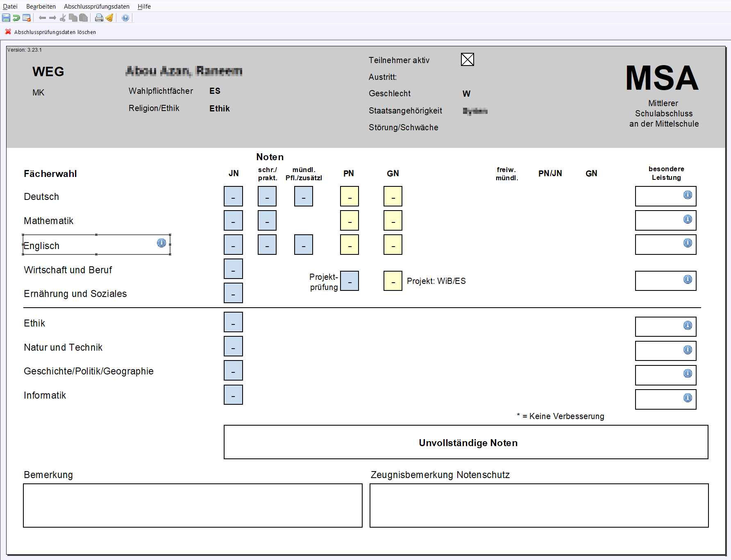Screen dimensions: 731x560
Task: Open help via the blue question-mark icon
Action: (x=125, y=18)
